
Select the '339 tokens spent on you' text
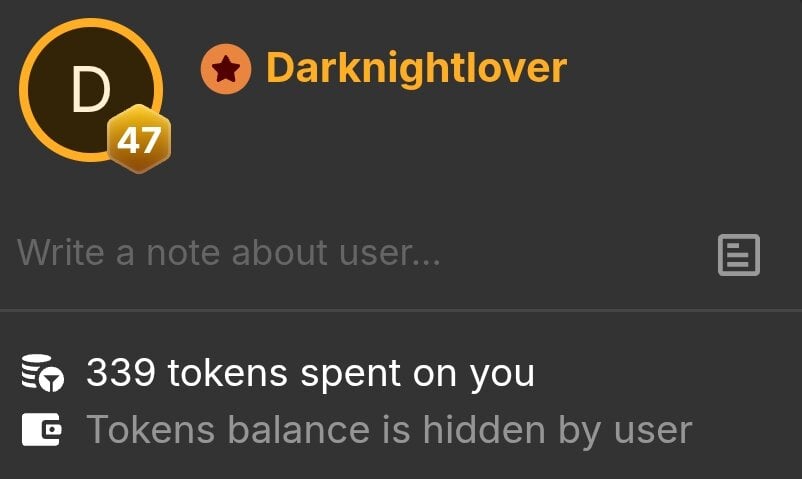click(310, 374)
